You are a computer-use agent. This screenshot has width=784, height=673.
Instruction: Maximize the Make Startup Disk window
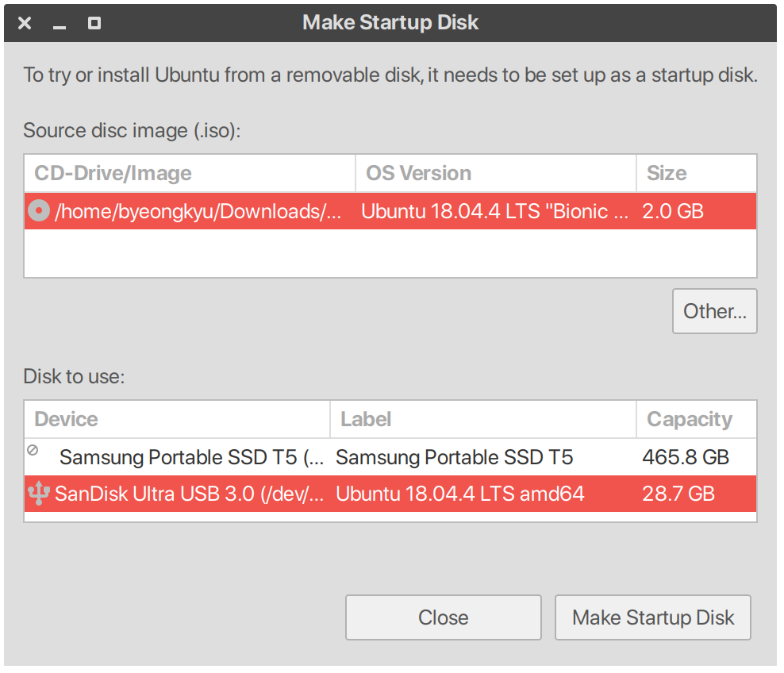click(x=94, y=23)
